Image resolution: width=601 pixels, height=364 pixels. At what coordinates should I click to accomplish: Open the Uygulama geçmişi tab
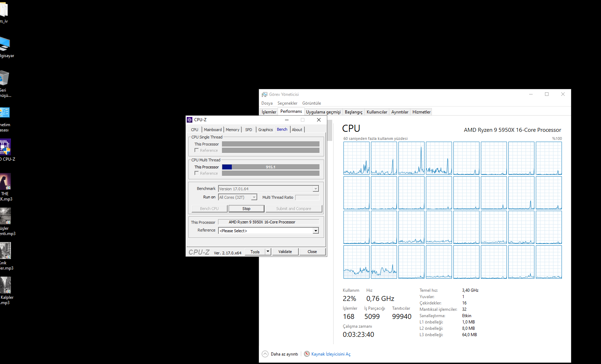click(x=323, y=112)
